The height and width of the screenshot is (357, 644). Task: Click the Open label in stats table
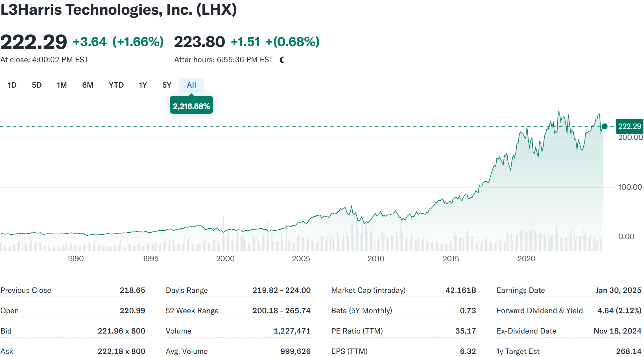point(10,311)
